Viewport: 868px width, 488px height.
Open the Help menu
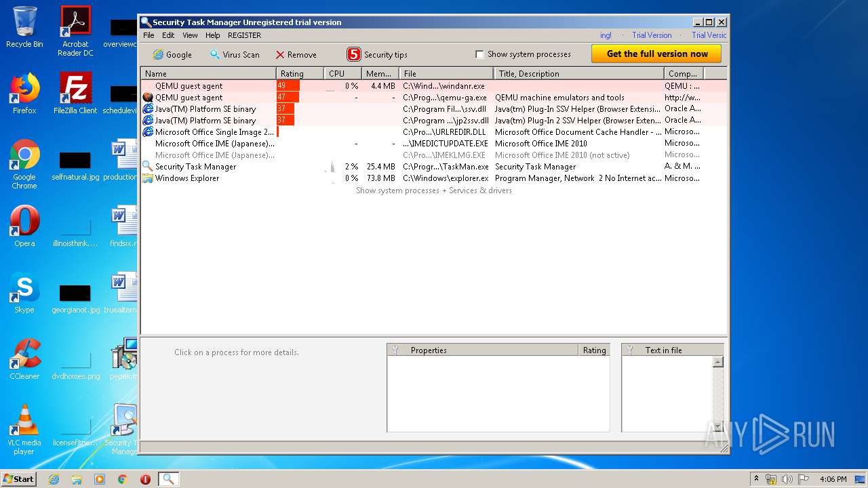click(x=213, y=35)
